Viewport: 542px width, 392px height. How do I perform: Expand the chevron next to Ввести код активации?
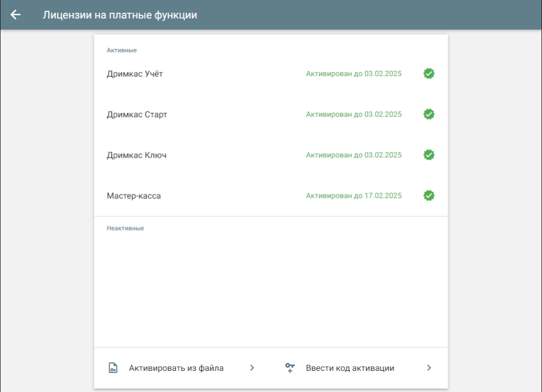click(x=429, y=368)
